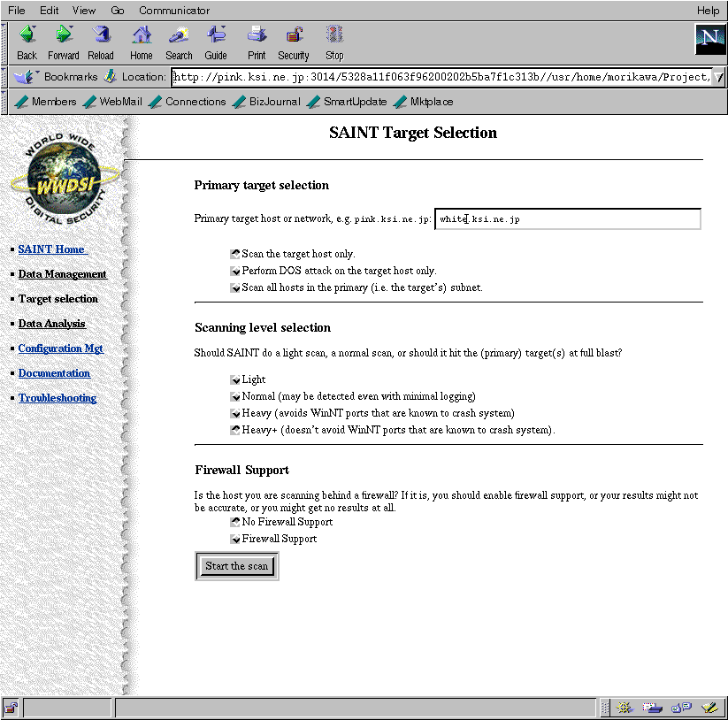The width and height of the screenshot is (728, 720).
Task: Open Discussions from component bar icon
Action: pos(681,708)
